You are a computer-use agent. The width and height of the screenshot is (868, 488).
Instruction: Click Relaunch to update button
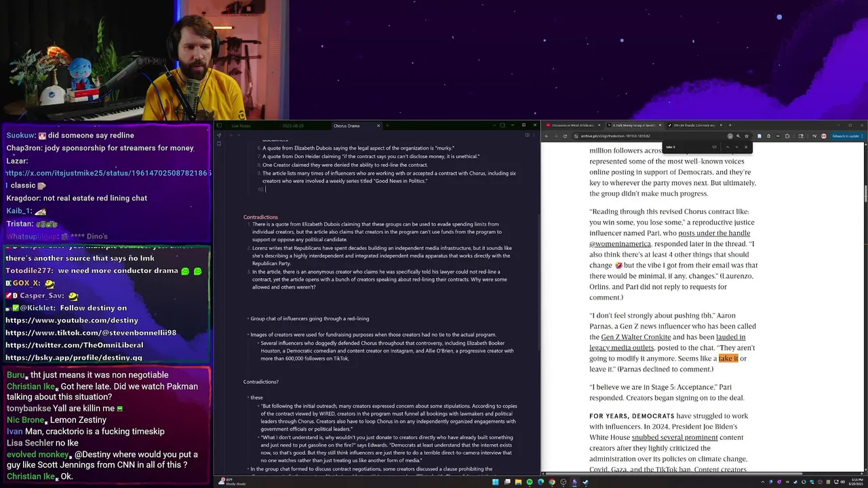(846, 136)
